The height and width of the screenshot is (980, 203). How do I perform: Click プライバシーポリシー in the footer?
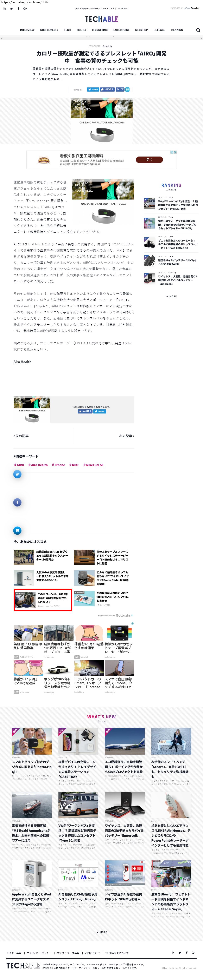[x=39, y=953]
